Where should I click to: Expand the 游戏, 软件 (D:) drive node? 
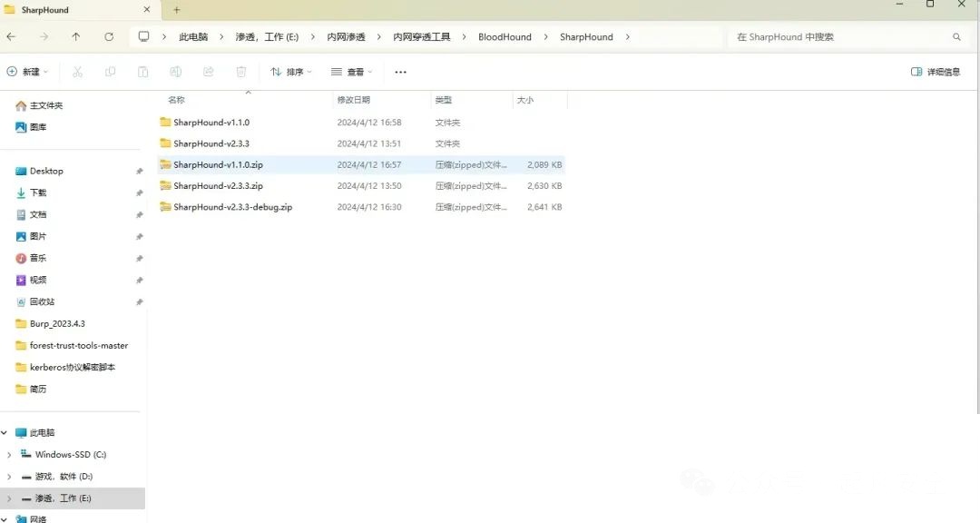tap(9, 477)
